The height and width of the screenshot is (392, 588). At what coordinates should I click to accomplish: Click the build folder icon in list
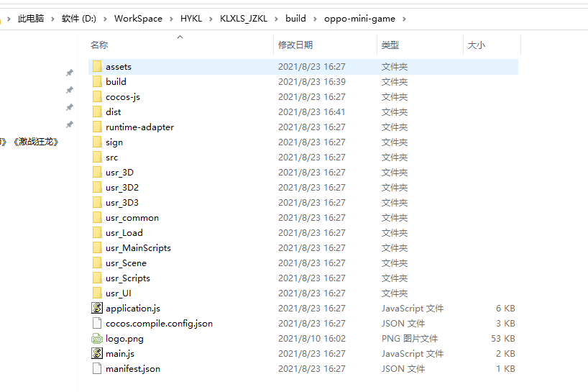97,81
